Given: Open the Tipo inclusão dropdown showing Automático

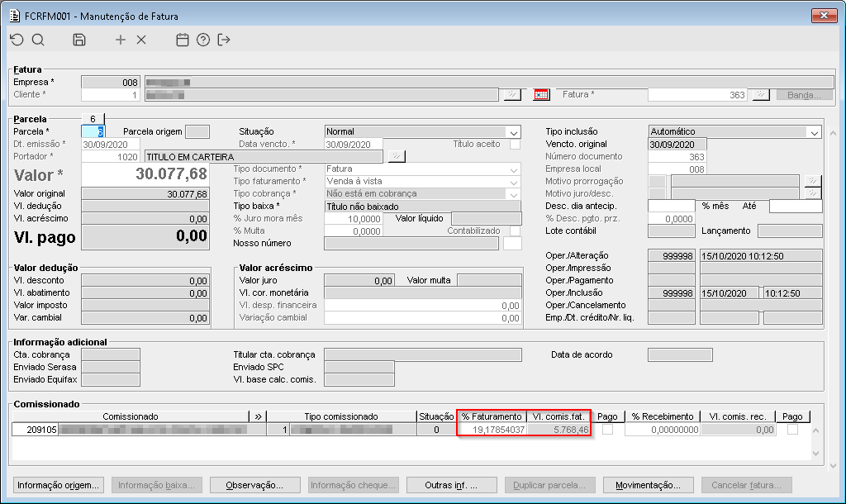Looking at the screenshot, I should (814, 132).
